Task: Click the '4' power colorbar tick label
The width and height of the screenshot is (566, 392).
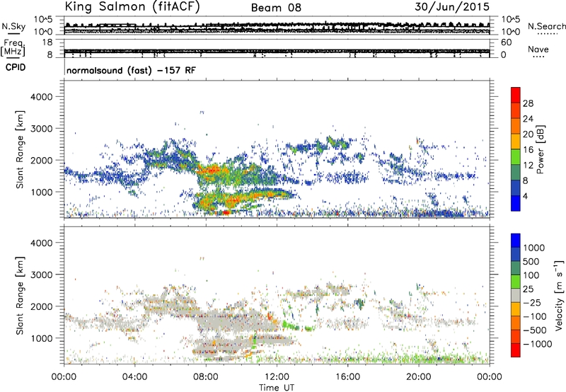Action: point(525,196)
